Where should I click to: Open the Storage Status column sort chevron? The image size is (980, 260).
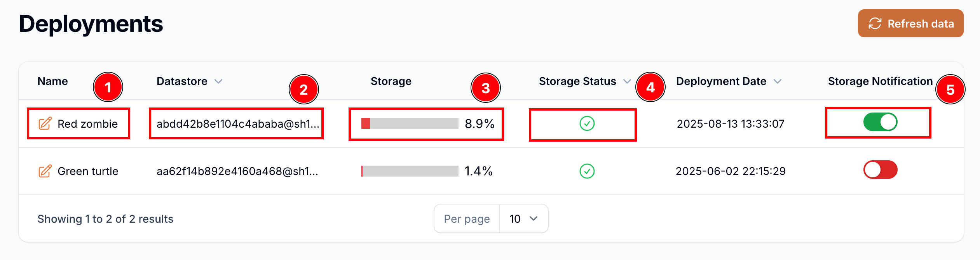(627, 81)
